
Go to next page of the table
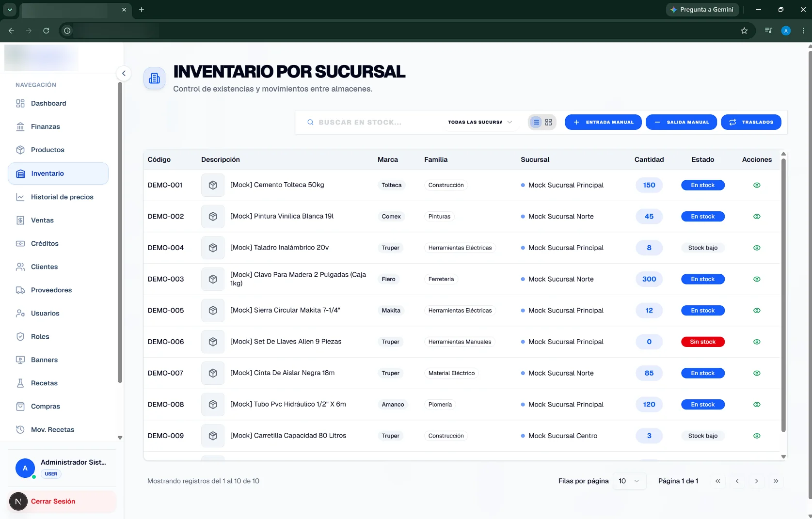tap(756, 481)
